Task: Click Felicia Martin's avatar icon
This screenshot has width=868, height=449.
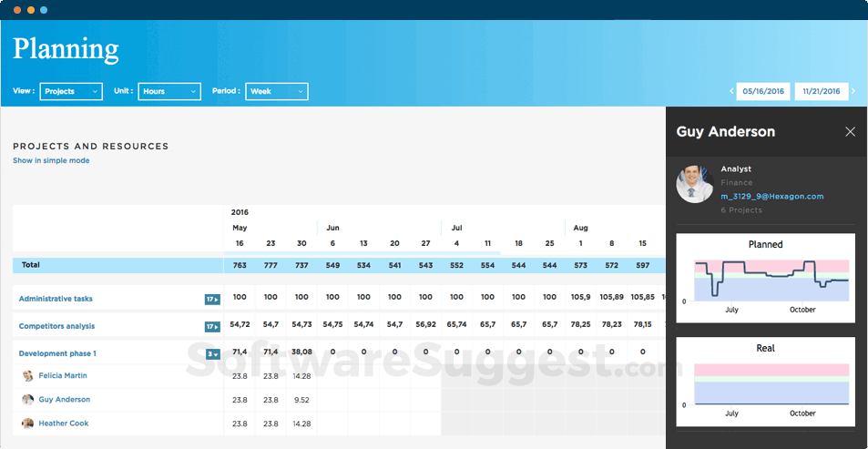Action: click(28, 376)
